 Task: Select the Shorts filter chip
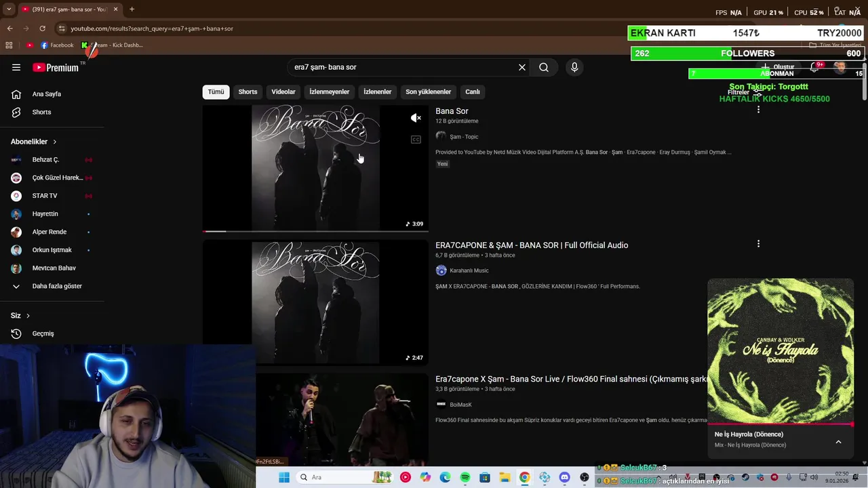248,91
